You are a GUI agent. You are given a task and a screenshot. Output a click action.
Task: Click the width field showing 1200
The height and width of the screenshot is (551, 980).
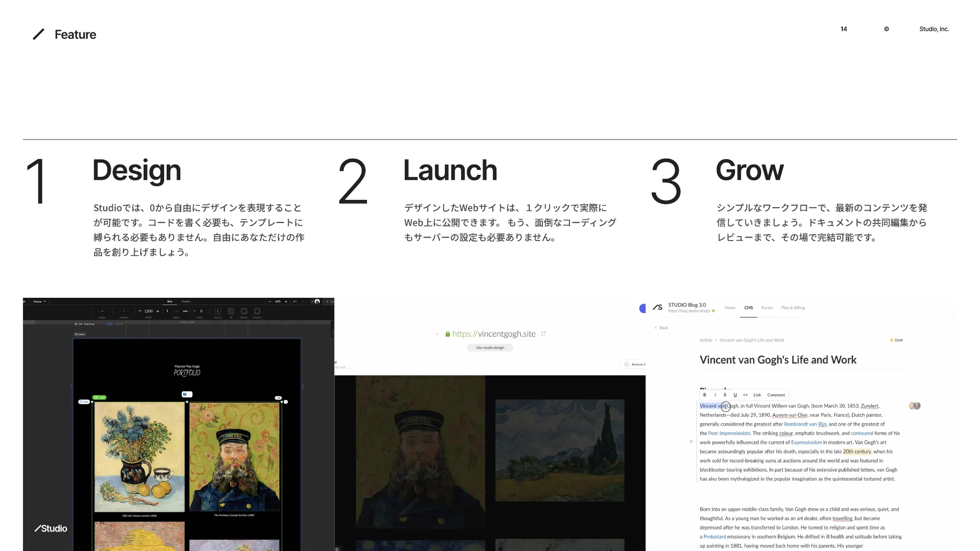[x=148, y=311]
